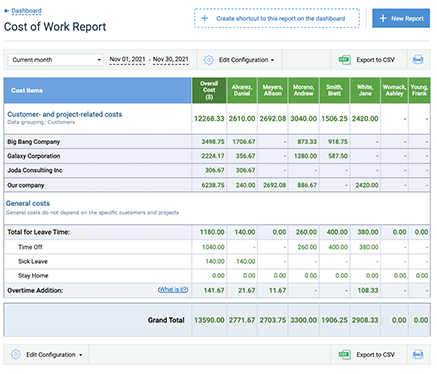Click Time Off total 1040.00

click(x=213, y=247)
